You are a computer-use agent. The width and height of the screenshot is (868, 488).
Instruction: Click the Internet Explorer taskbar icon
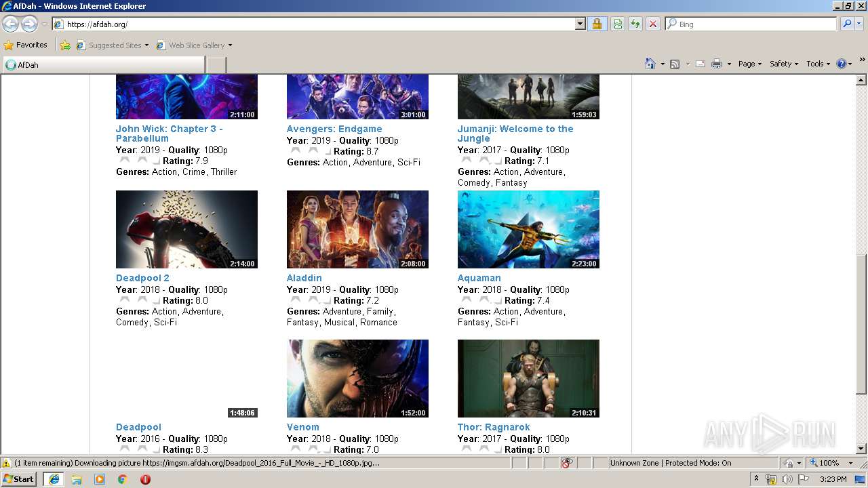(x=54, y=479)
